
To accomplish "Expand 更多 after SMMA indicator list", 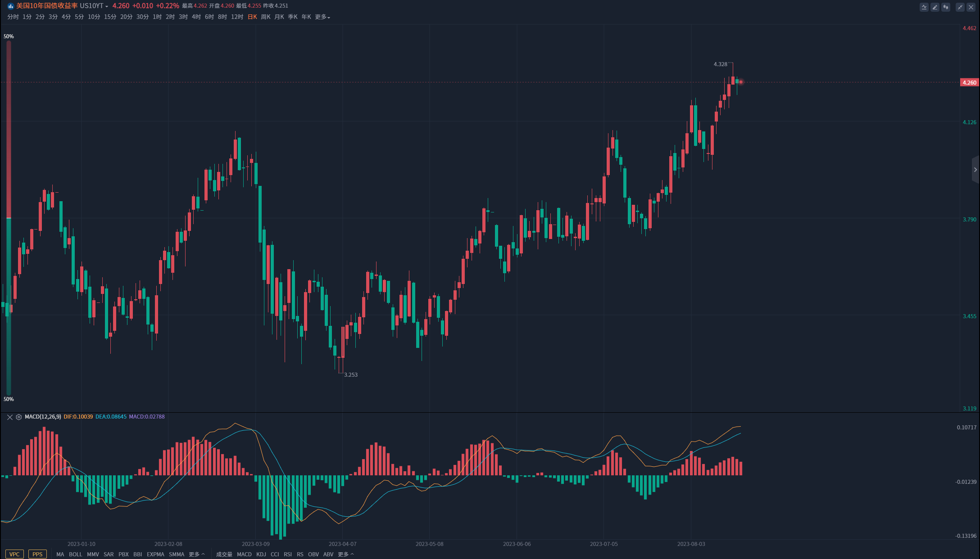I will (x=196, y=554).
